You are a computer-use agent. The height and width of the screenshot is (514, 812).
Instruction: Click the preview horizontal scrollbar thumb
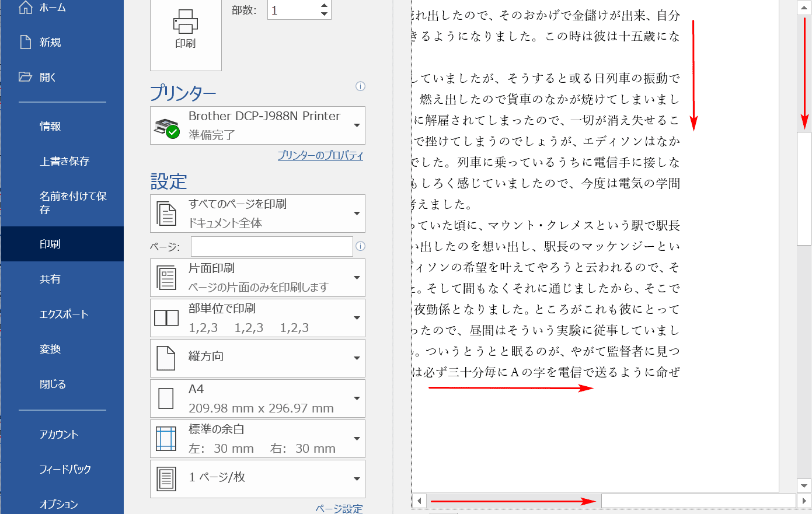(699, 501)
